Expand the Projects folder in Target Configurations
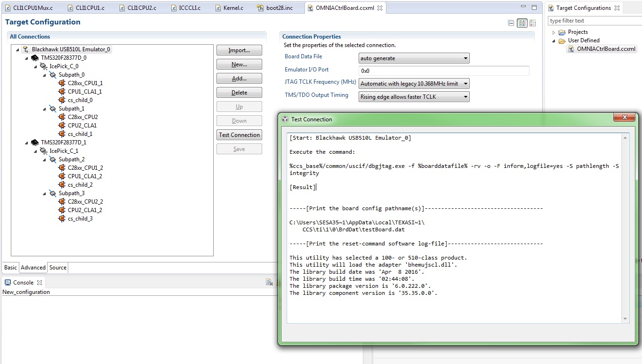 point(554,32)
